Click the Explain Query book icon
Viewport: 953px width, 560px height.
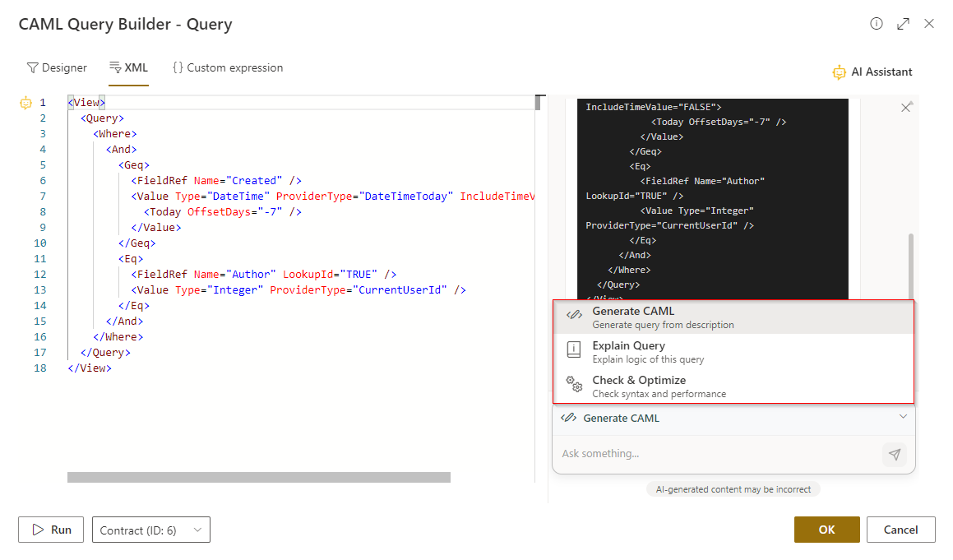574,351
